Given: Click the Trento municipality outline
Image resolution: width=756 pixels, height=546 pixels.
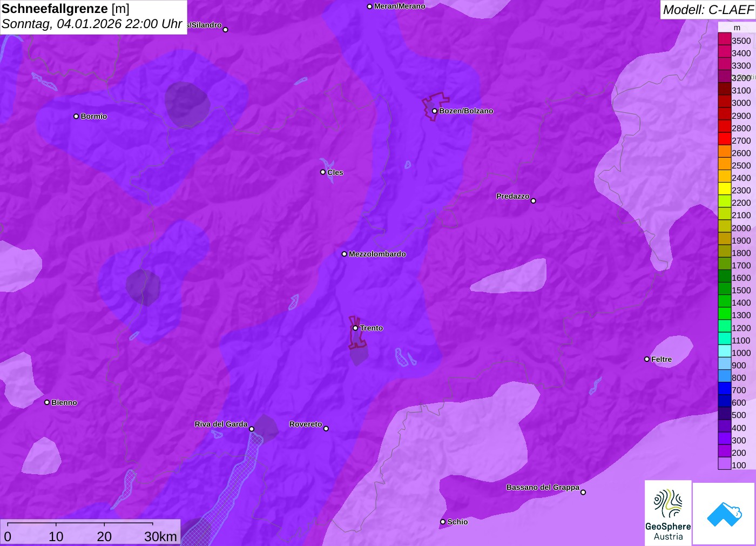Looking at the screenshot, I should pyautogui.click(x=356, y=334).
